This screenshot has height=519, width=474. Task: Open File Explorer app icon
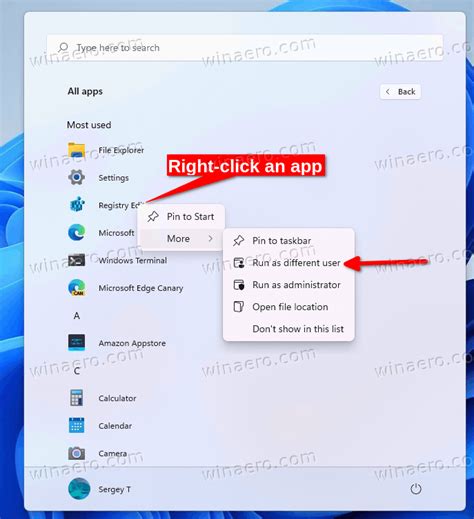[76, 150]
